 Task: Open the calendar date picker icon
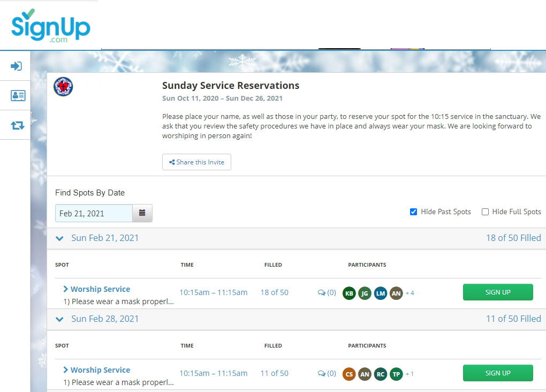(142, 213)
